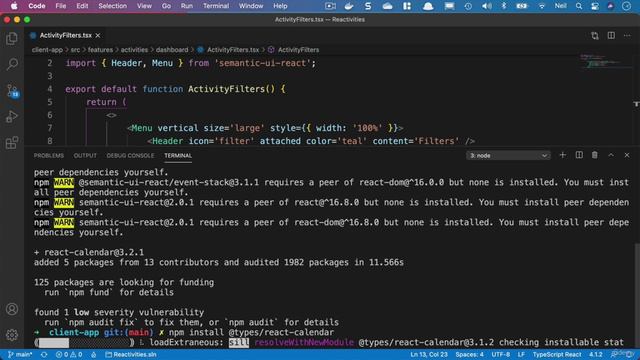Click the Bluetooth menu bar icon

[x=504, y=6]
